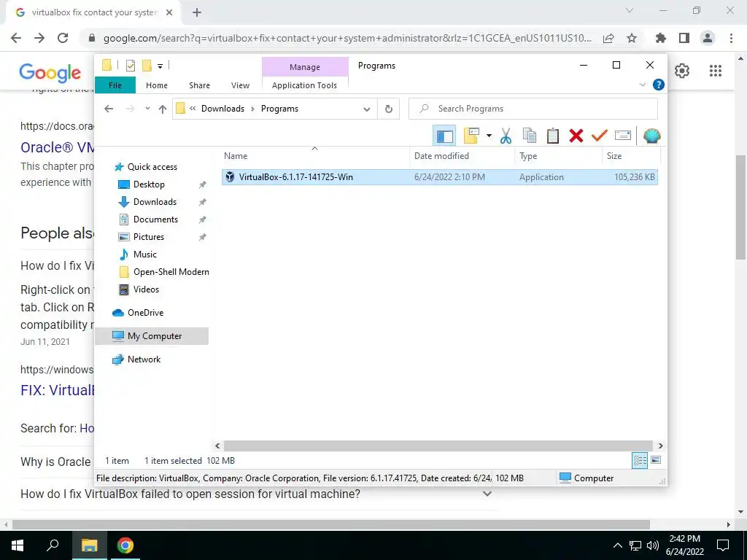
Task: Bookmark this page with the star icon
Action: coord(632,38)
